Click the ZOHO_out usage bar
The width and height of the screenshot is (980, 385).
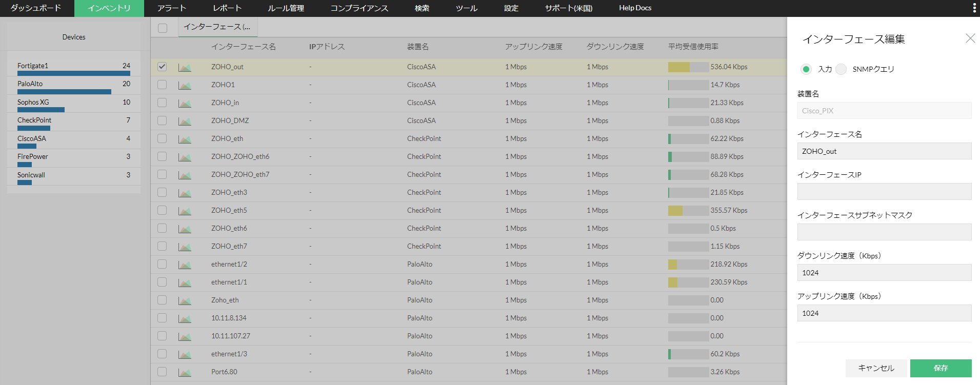click(x=688, y=67)
